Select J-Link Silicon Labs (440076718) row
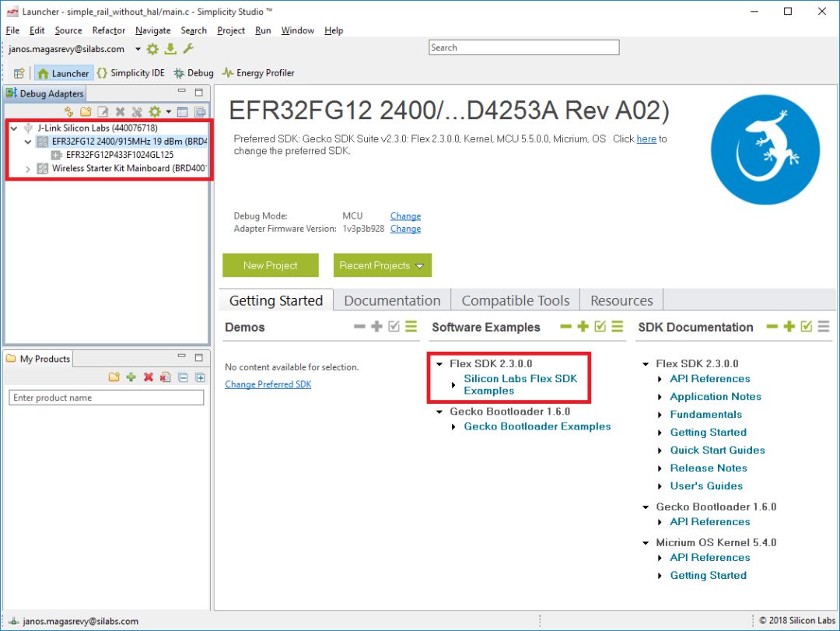The height and width of the screenshot is (631, 840). (x=97, y=128)
